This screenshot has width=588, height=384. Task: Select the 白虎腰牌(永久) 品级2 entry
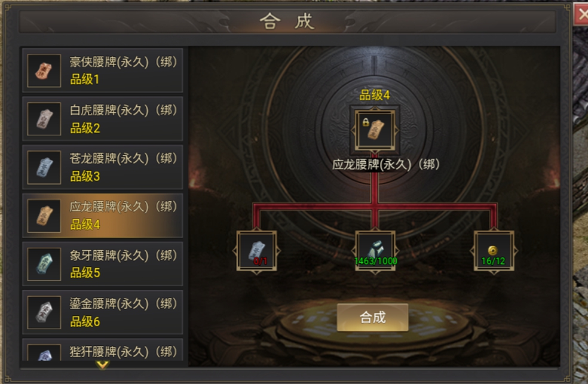102,119
